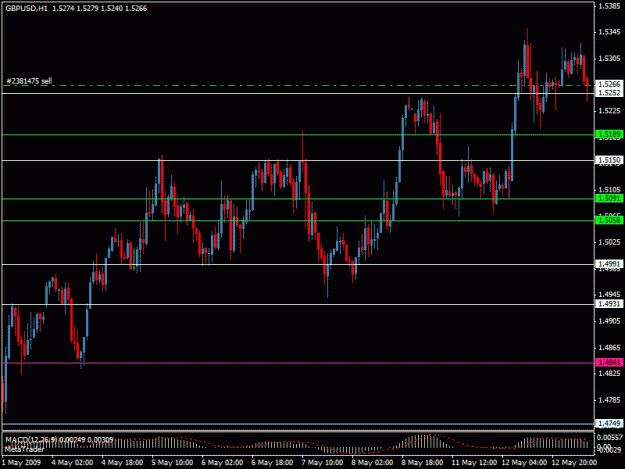The width and height of the screenshot is (625, 469).
Task: Click the 6 May 02:00 time label
Action: pos(222,463)
